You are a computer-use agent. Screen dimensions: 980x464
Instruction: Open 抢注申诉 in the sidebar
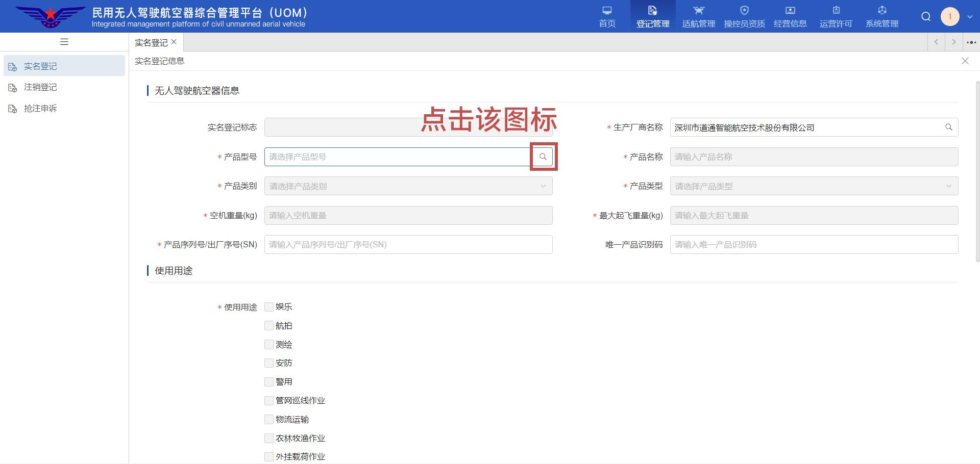[x=40, y=109]
